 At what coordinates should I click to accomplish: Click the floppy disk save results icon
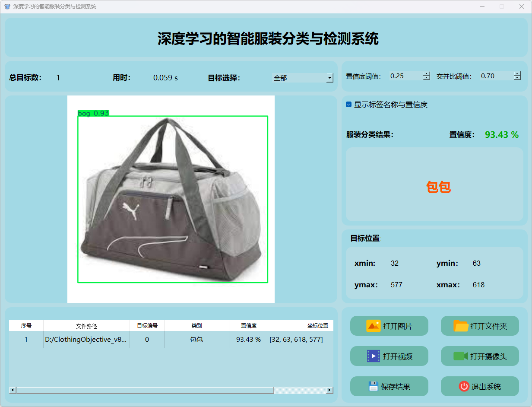point(373,386)
